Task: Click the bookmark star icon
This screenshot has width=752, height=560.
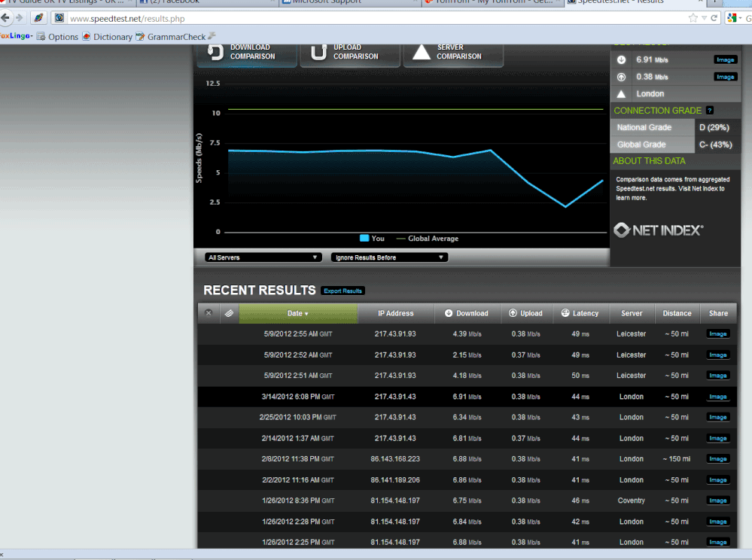Action: tap(693, 18)
